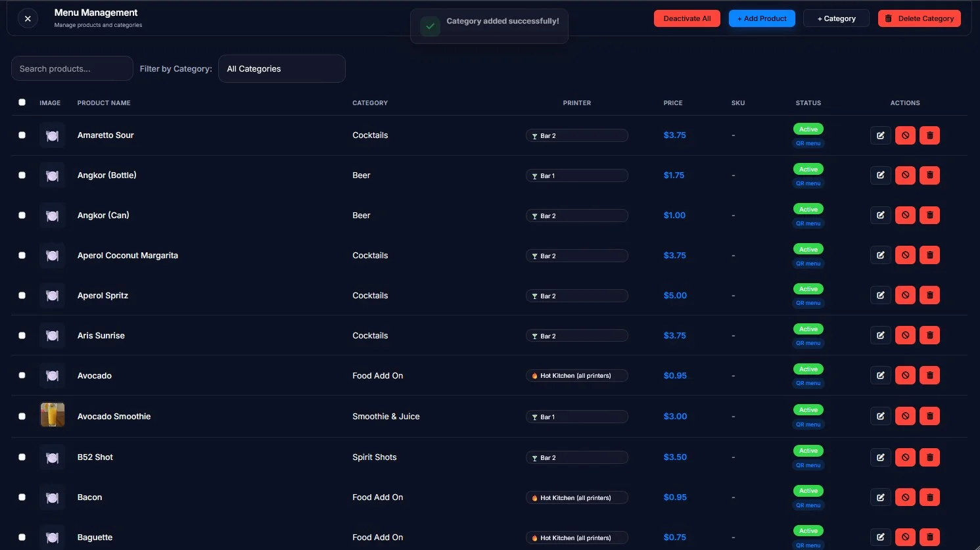Click the $3.50 price of B52 Shot
This screenshot has height=550, width=980.
tap(675, 457)
